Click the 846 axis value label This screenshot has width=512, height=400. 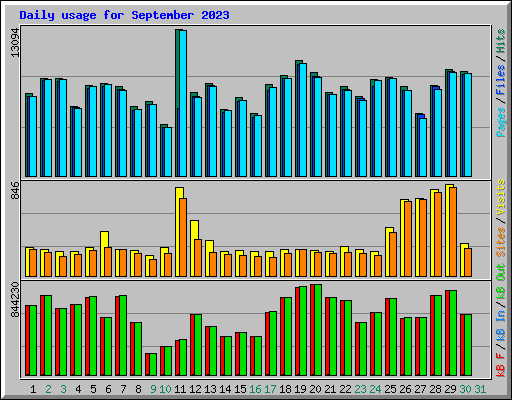pyautogui.click(x=15, y=190)
